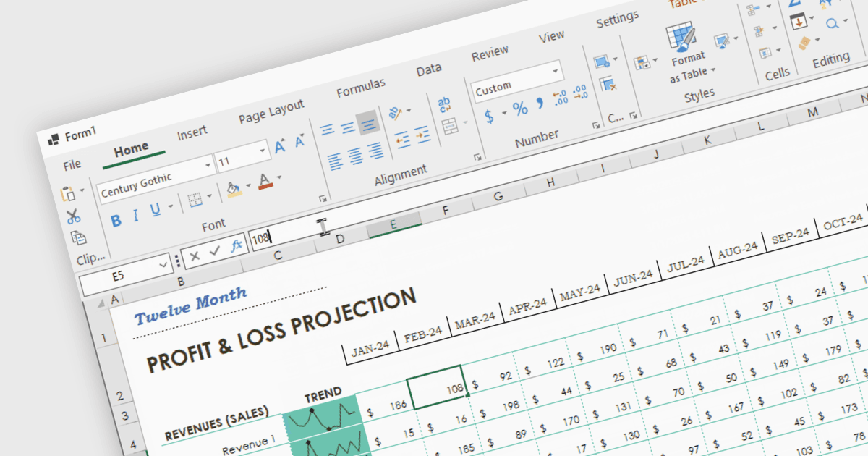
Task: Switch to the Formulas tab
Action: point(361,88)
